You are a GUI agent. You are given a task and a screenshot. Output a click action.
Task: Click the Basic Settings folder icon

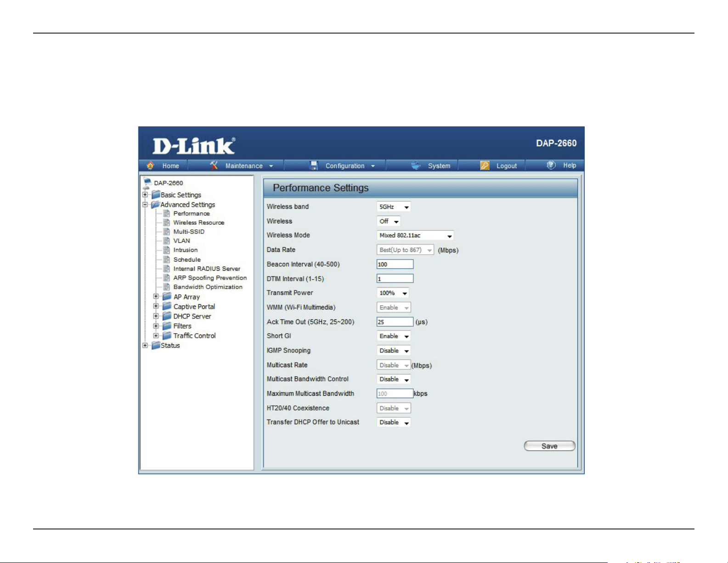[156, 195]
